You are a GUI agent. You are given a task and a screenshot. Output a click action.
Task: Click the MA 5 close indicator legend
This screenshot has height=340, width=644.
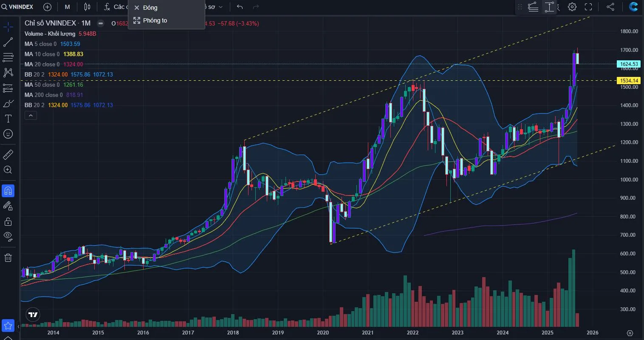(x=52, y=44)
